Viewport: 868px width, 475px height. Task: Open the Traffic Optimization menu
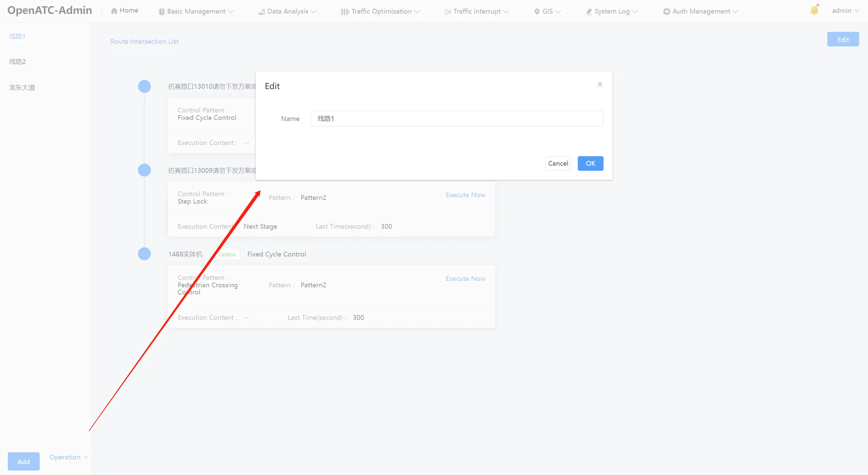[x=380, y=12]
